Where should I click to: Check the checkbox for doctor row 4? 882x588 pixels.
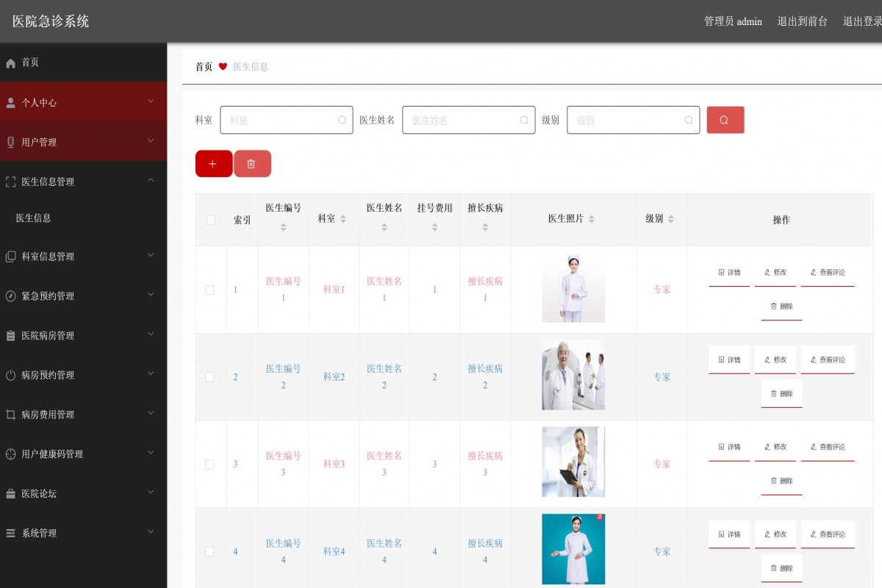211,551
